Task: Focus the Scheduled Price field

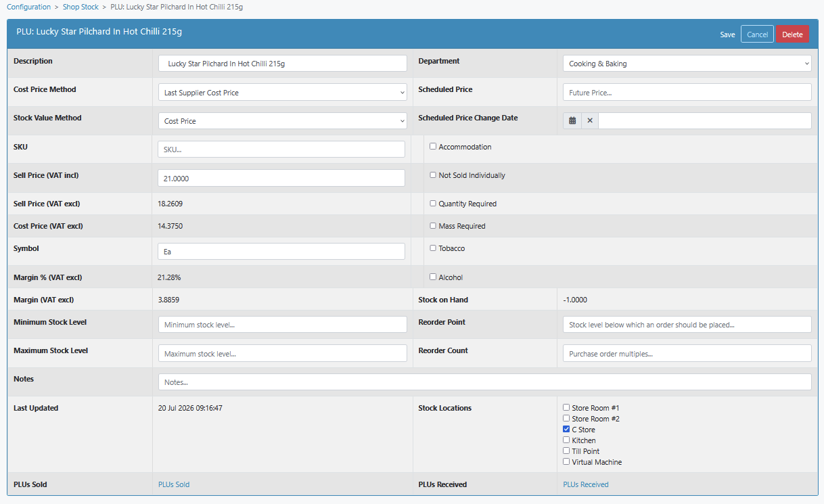Action: click(x=687, y=92)
